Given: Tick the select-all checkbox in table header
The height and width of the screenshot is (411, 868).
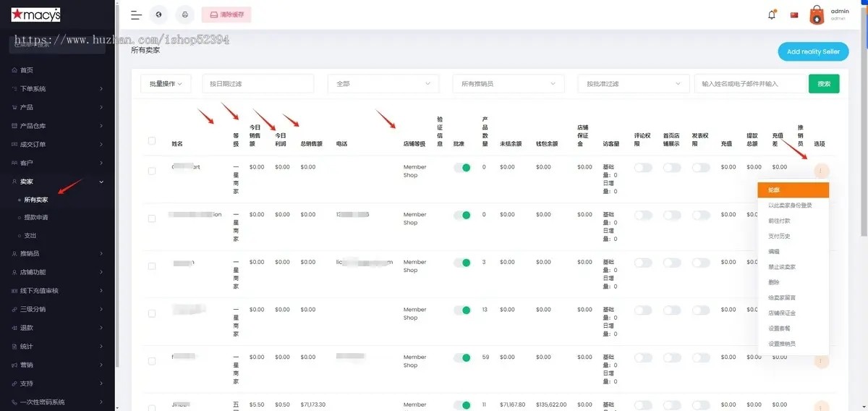Looking at the screenshot, I should coord(152,140).
